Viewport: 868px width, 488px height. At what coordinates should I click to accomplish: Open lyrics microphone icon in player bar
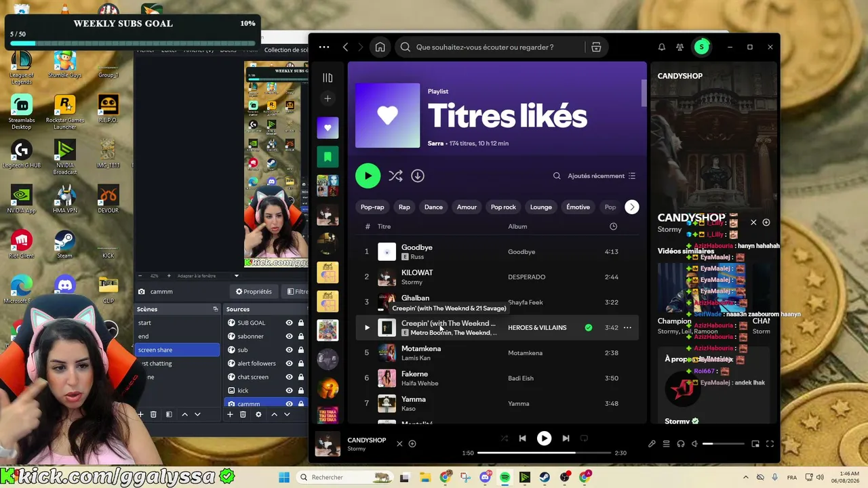point(652,444)
